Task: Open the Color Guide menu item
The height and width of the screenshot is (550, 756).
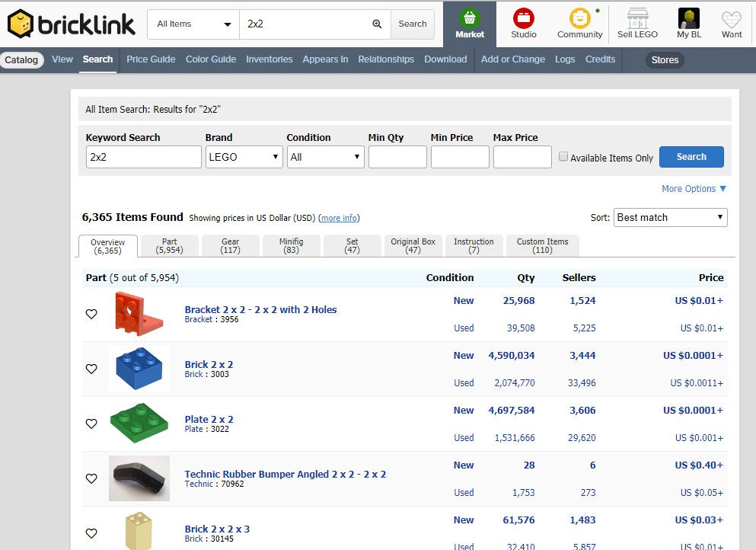Action: click(x=211, y=59)
